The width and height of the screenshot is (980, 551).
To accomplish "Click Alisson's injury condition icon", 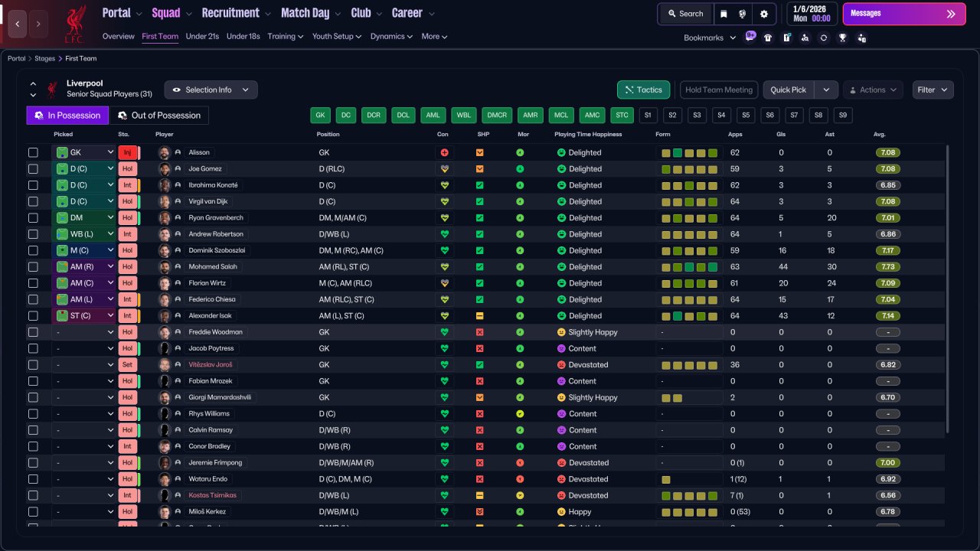I will click(x=444, y=152).
